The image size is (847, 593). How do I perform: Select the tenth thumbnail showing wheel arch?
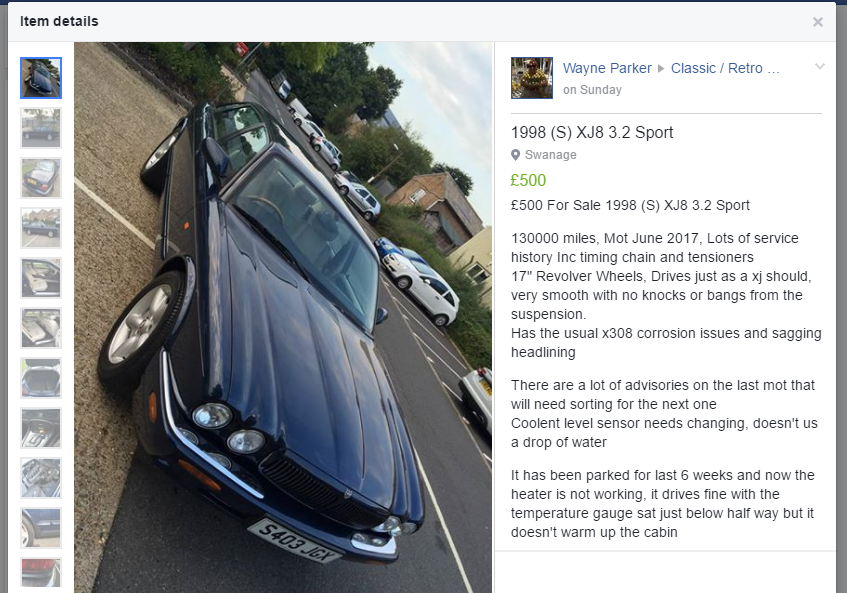click(41, 528)
